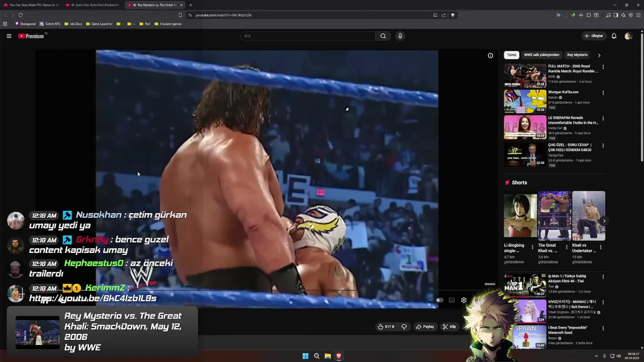Click the Klip clip button
644x362 pixels.
point(449,327)
